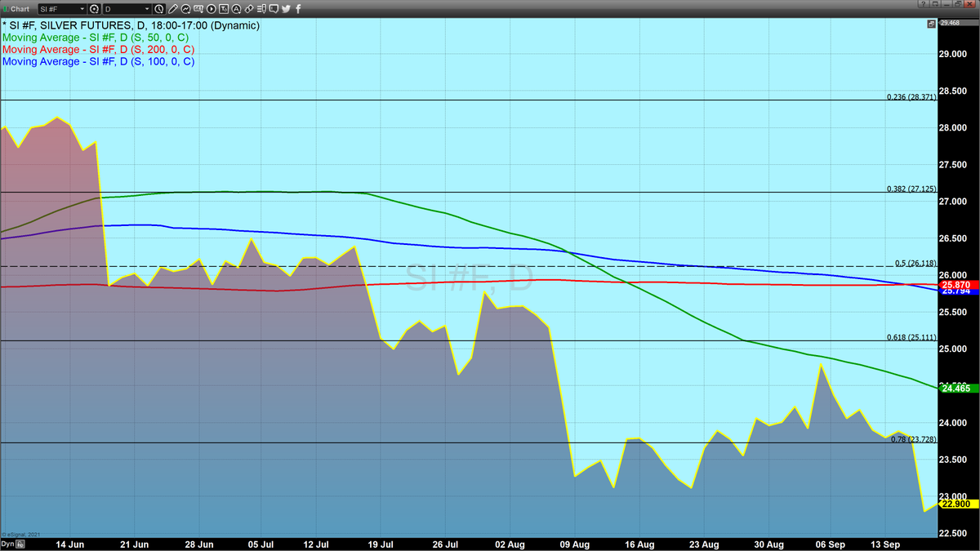This screenshot has height=551, width=980.
Task: Click the 09 Aug date label
Action: pos(575,544)
